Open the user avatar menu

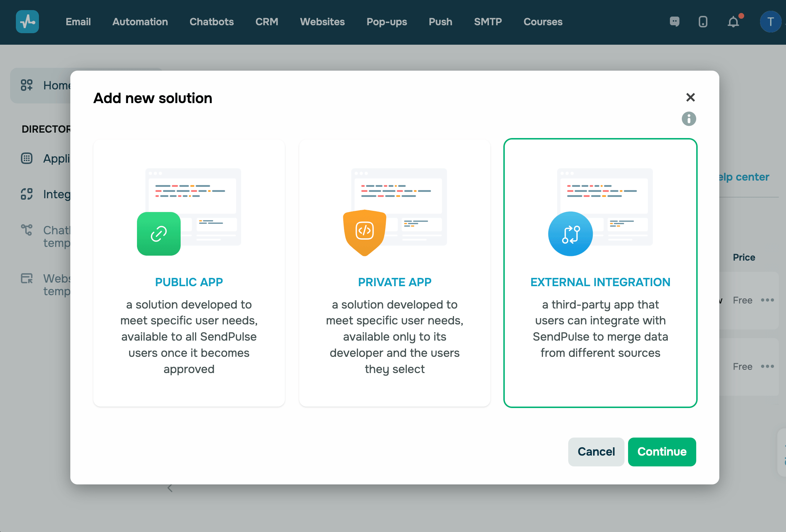(x=770, y=22)
